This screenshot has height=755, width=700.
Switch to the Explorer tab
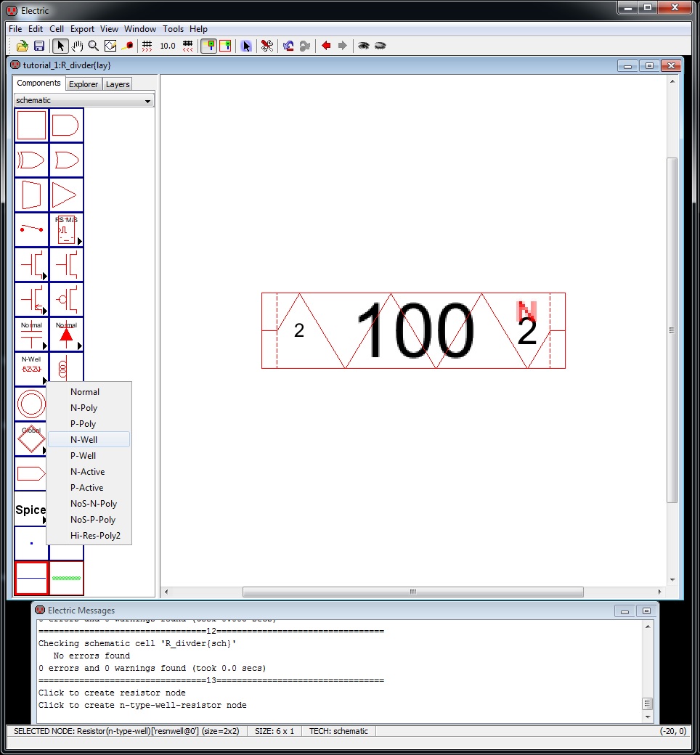(84, 84)
